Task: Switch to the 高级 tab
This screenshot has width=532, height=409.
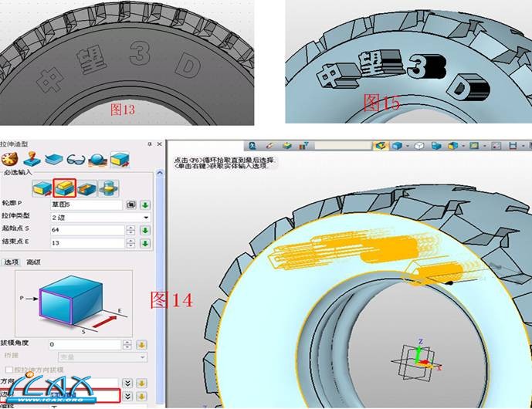Action: (x=33, y=262)
